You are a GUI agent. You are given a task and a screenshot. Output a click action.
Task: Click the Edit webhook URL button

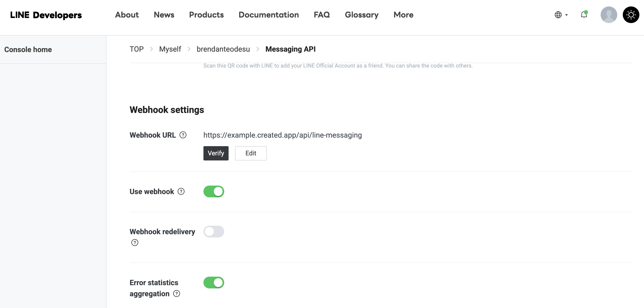coord(250,153)
